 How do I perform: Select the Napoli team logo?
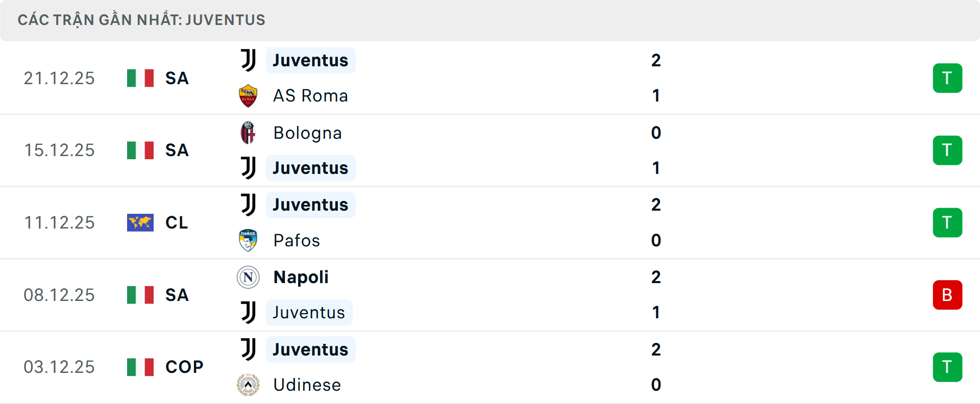(248, 277)
